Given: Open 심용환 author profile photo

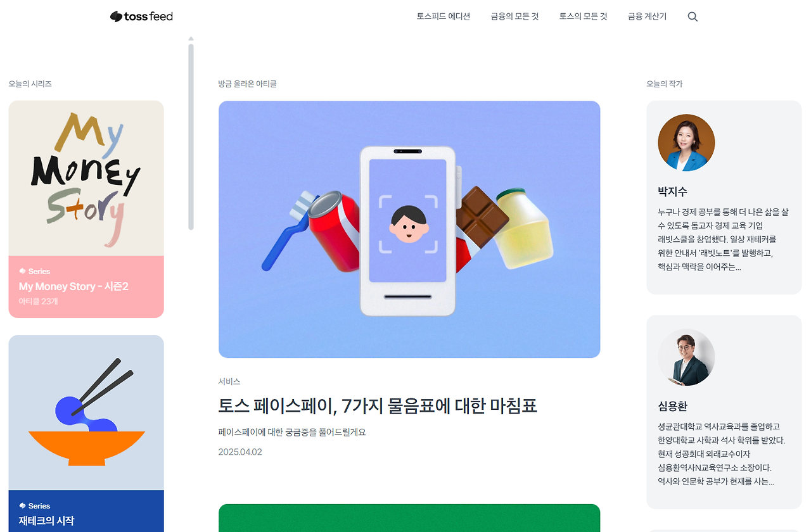Looking at the screenshot, I should [686, 357].
